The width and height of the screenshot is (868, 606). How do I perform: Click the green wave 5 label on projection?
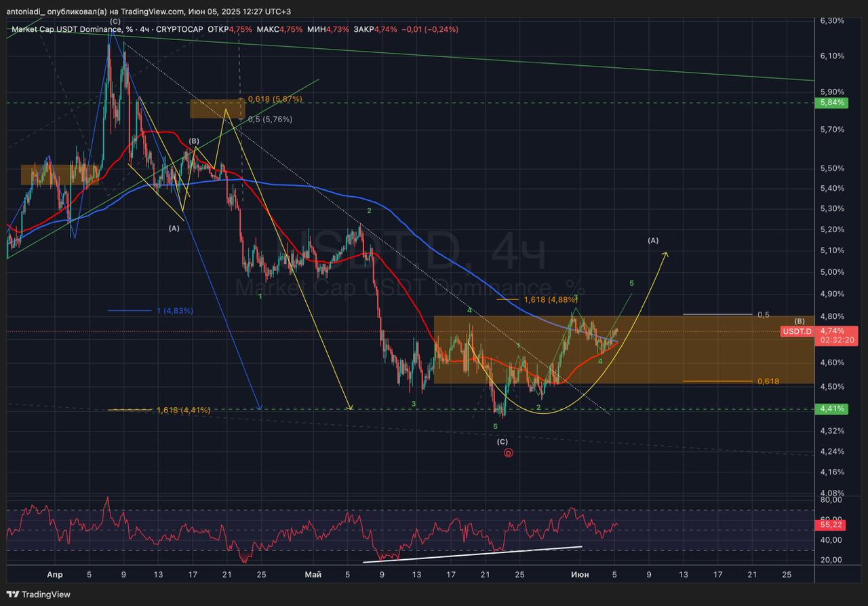pos(631,283)
